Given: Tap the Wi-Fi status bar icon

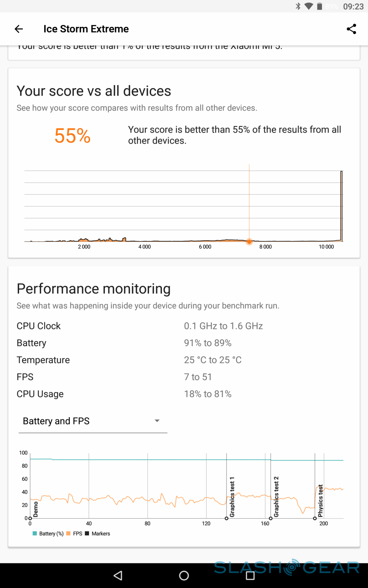Looking at the screenshot, I should point(309,6).
